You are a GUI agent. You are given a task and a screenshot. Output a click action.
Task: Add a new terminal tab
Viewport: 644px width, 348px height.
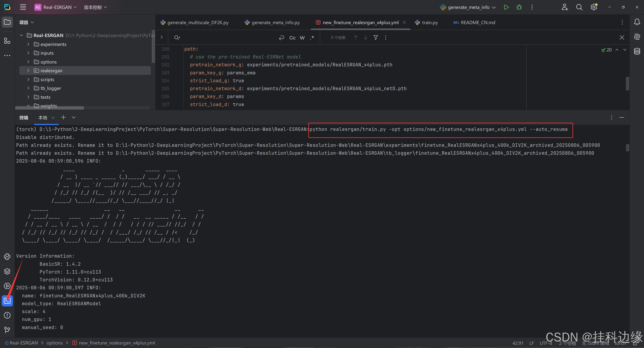64,117
